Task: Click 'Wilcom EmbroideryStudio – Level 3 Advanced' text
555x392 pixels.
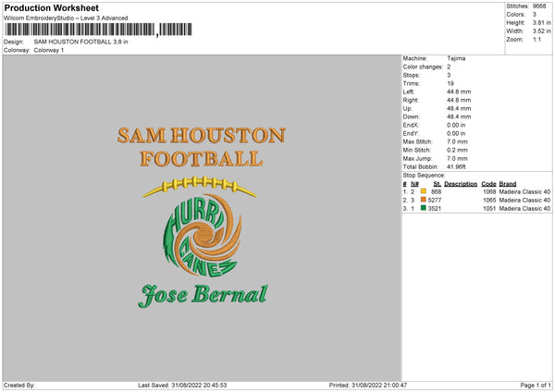Action: 66,18
